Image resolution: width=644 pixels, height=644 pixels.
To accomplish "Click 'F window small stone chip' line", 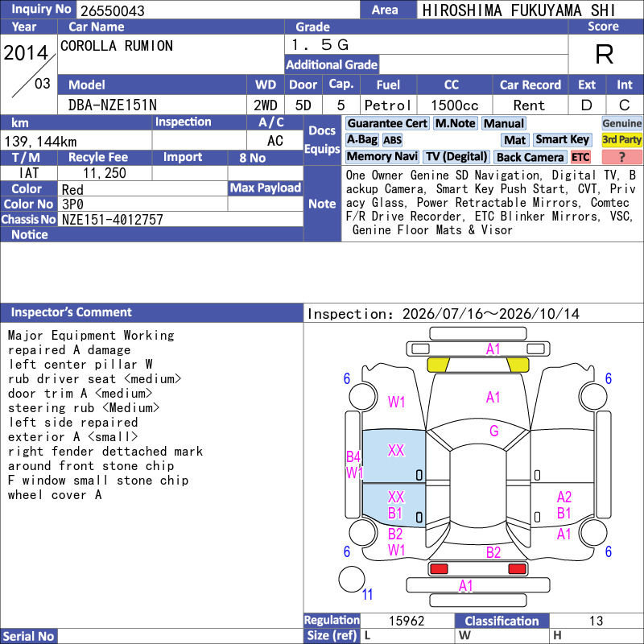I will pos(98,481).
